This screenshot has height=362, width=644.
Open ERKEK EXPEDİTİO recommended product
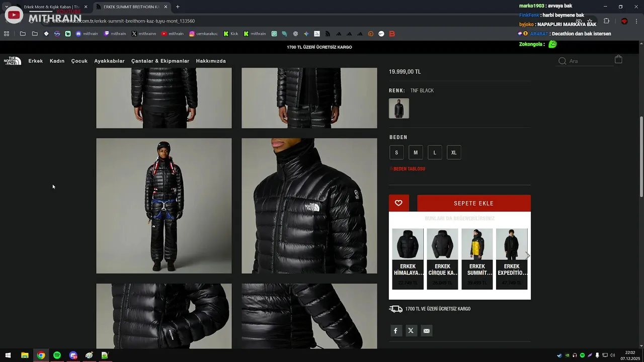[x=512, y=259]
